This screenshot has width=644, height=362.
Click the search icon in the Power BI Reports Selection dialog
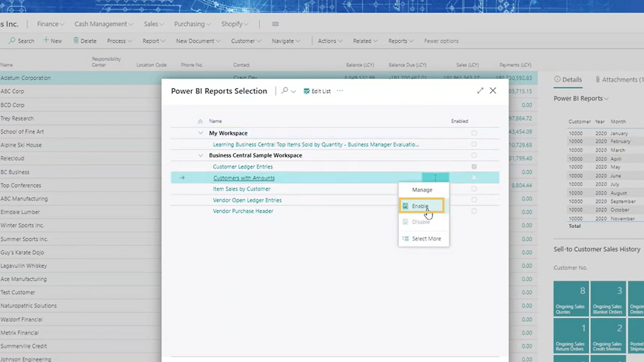coord(285,91)
